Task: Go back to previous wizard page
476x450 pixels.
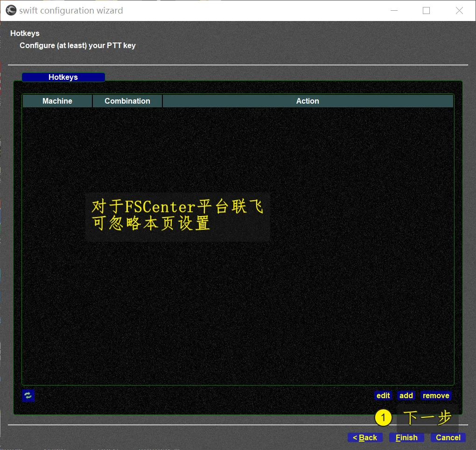Action: point(365,437)
